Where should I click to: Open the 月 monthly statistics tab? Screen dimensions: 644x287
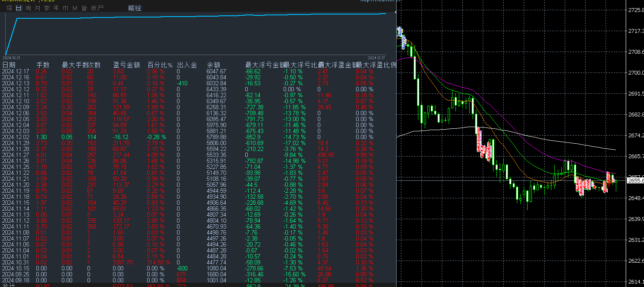(x=38, y=8)
